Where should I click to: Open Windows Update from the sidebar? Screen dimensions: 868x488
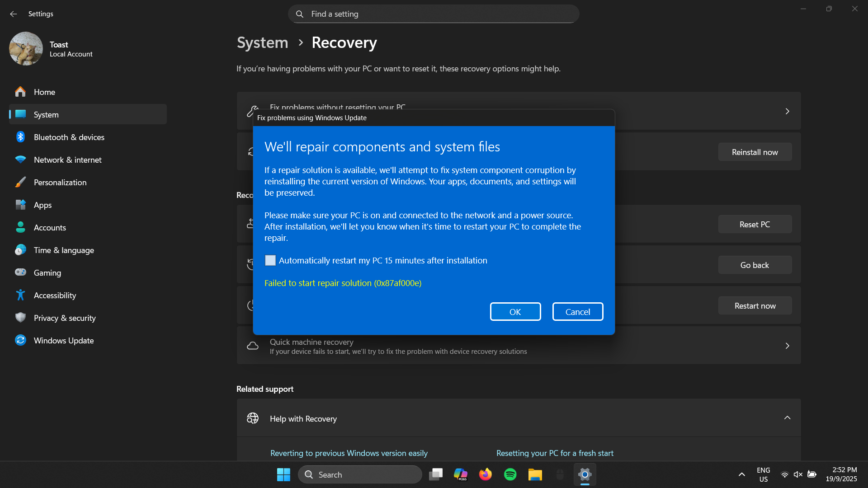[x=63, y=340]
